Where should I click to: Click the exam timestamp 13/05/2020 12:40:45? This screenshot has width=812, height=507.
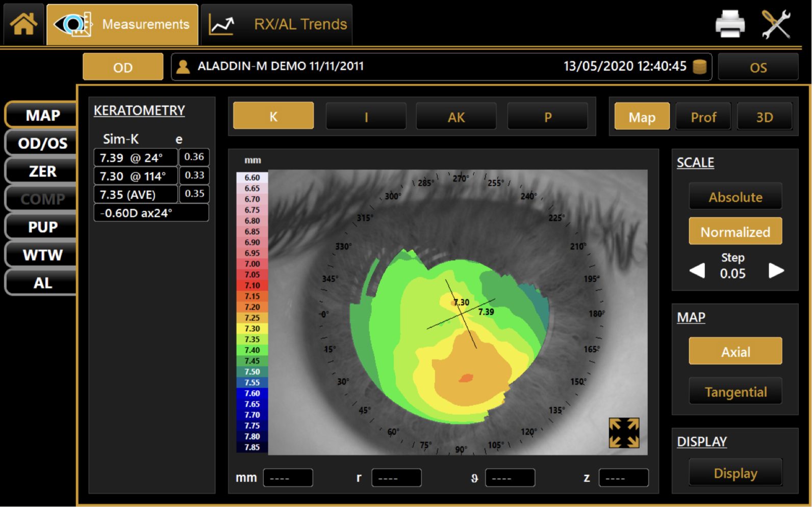coord(625,66)
